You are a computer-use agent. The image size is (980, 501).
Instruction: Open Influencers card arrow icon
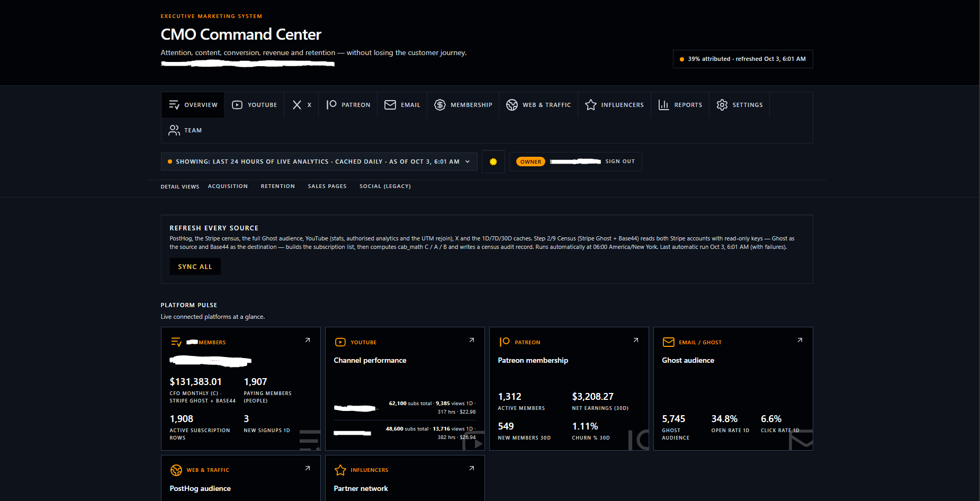(472, 468)
